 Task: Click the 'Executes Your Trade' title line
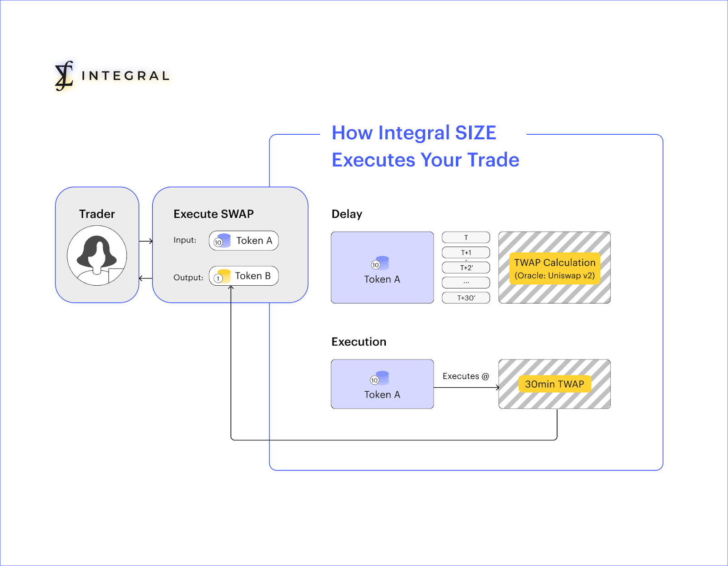tap(425, 160)
